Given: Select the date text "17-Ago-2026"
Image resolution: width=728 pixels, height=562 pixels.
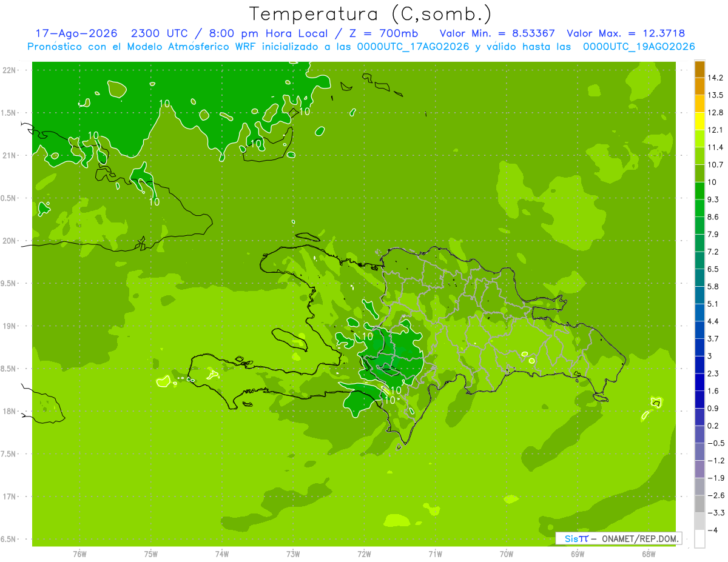Looking at the screenshot, I should (x=76, y=33).
